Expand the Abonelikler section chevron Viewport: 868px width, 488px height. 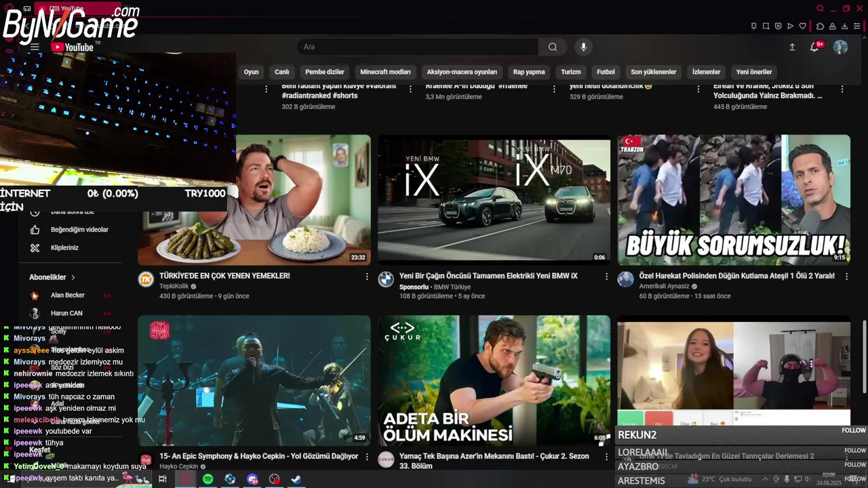(x=73, y=277)
